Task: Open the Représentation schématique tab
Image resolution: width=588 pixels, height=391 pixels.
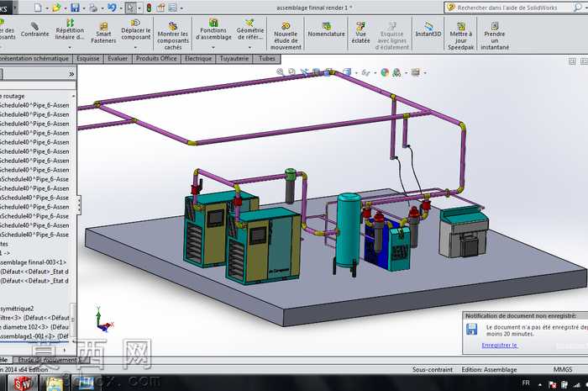Action: tap(35, 59)
